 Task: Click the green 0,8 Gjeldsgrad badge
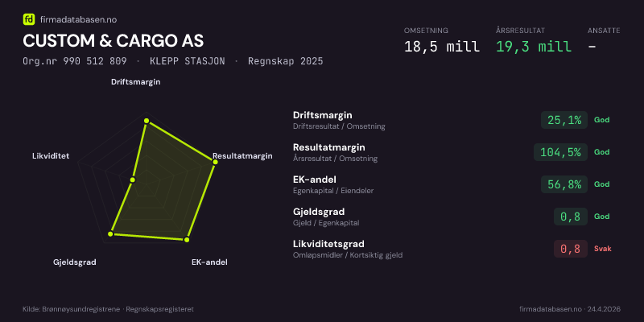[570, 217]
